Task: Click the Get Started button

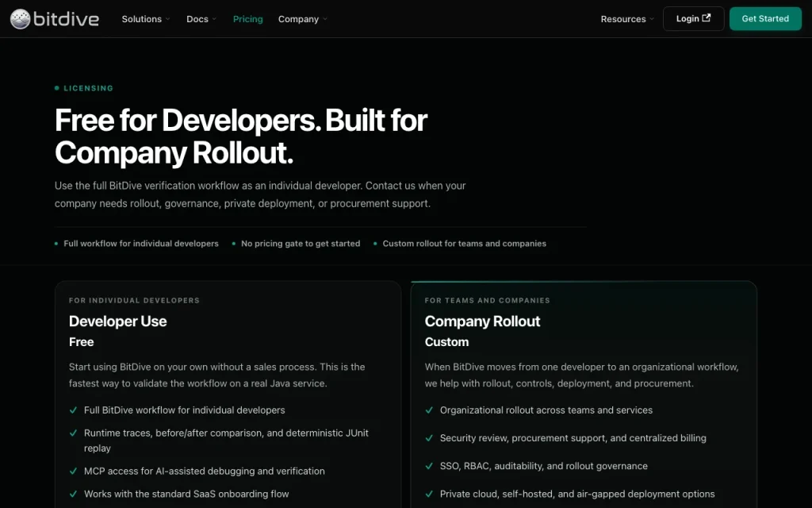Action: 765,19
